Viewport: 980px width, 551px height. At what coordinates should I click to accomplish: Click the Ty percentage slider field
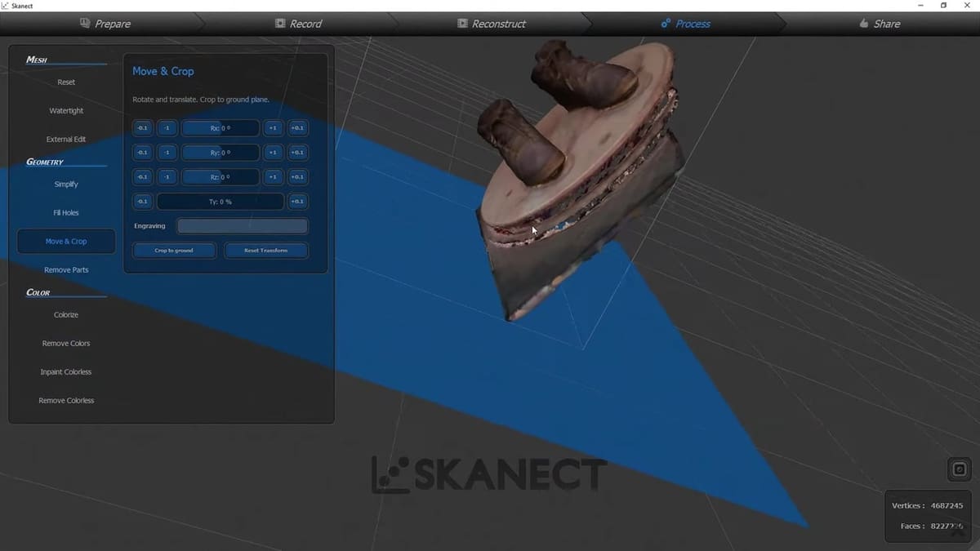tap(219, 201)
